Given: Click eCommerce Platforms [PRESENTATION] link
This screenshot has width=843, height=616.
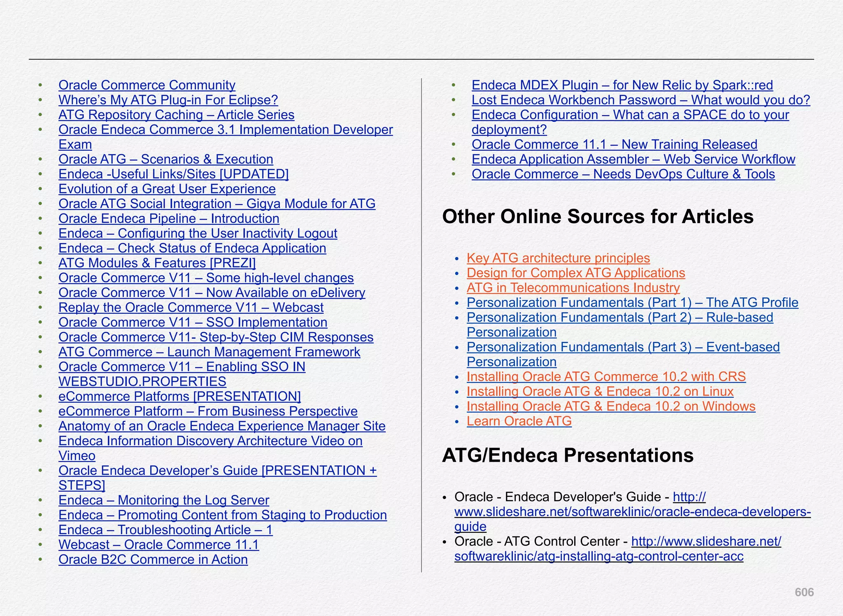Looking at the screenshot, I should pyautogui.click(x=180, y=397).
